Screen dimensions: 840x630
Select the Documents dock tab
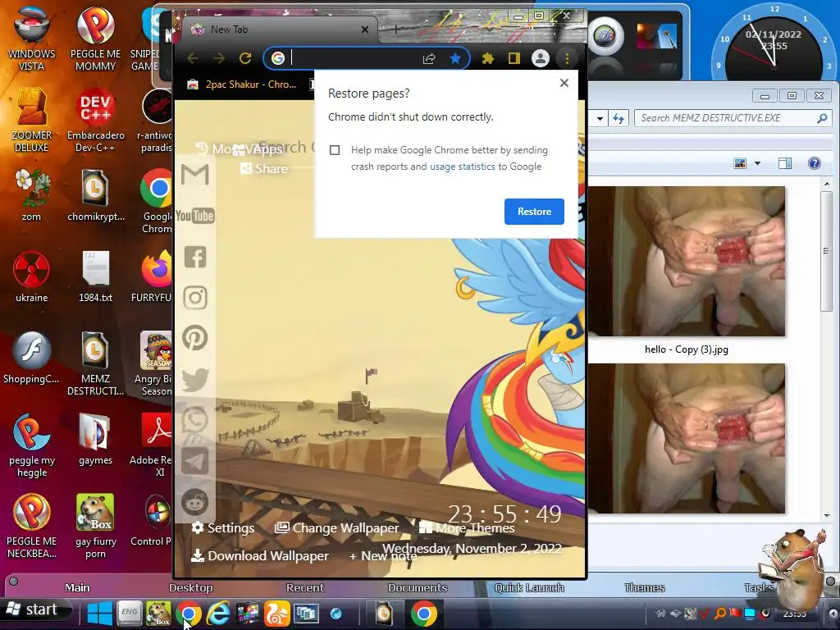point(418,587)
